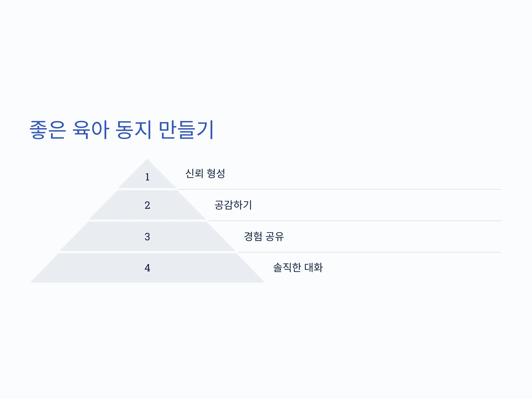Select the widest bottom pyramid tier shape
This screenshot has width=532, height=399.
(x=147, y=268)
